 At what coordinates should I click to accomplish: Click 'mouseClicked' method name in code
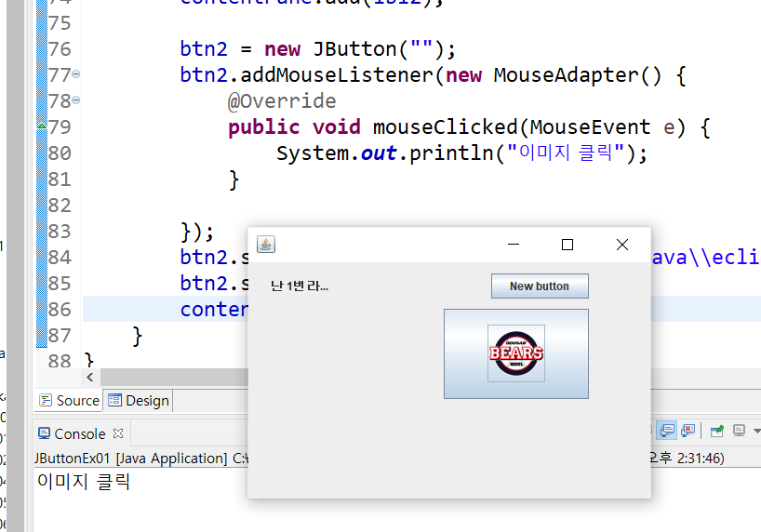[446, 127]
